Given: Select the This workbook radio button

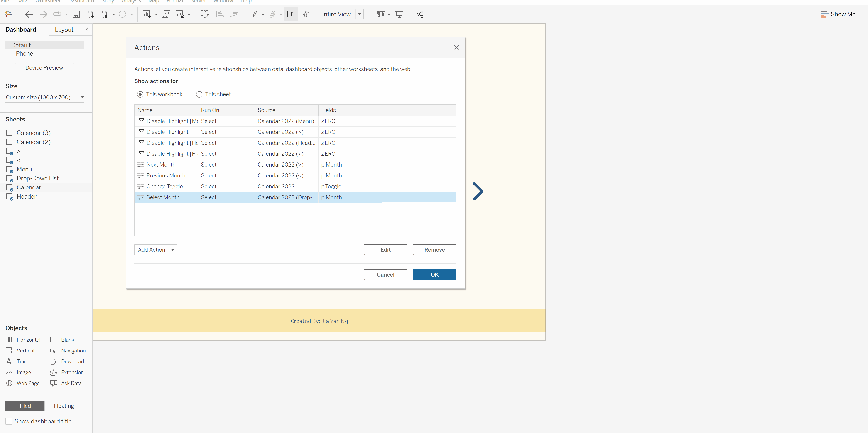Looking at the screenshot, I should point(140,94).
